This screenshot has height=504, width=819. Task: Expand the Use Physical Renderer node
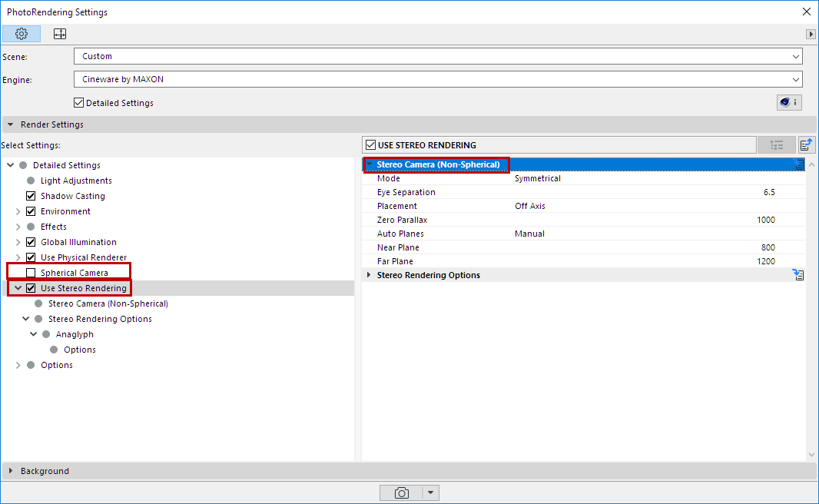18,257
